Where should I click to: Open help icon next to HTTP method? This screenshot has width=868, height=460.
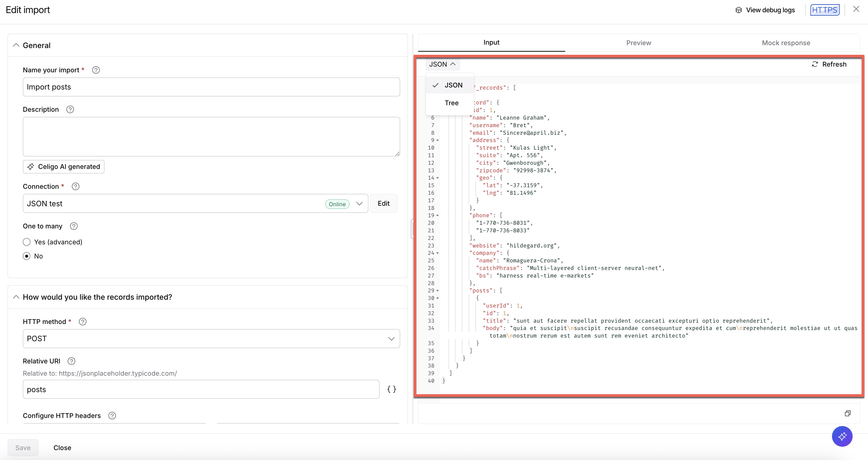[83, 321]
